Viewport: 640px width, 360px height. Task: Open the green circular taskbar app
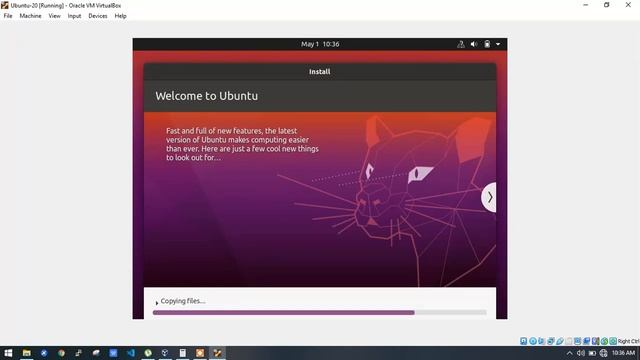point(148,353)
